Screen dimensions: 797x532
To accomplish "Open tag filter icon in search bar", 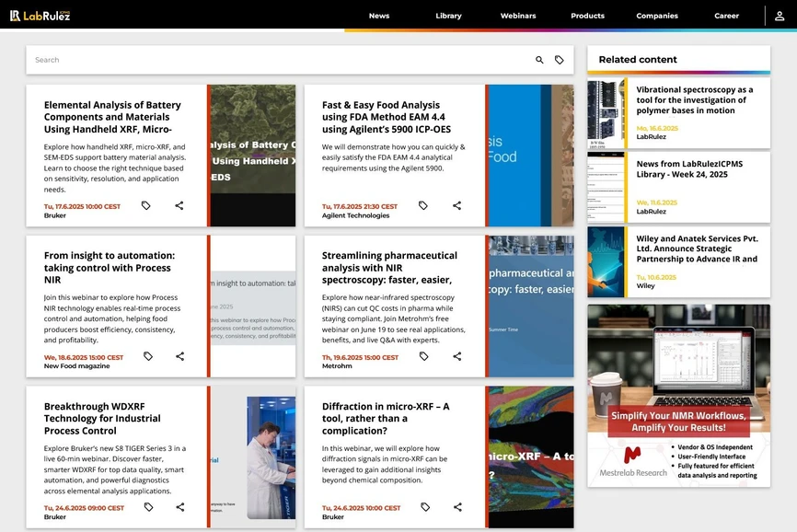I will point(560,60).
